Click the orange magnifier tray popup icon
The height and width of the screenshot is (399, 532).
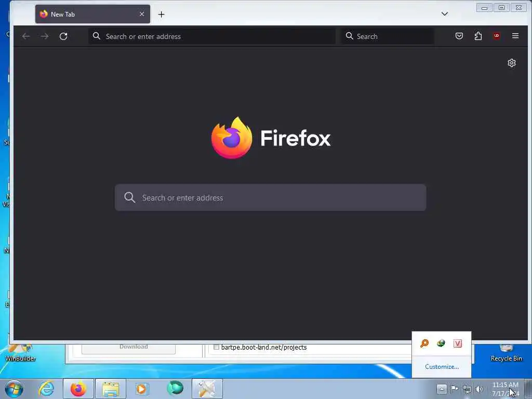pyautogui.click(x=424, y=343)
